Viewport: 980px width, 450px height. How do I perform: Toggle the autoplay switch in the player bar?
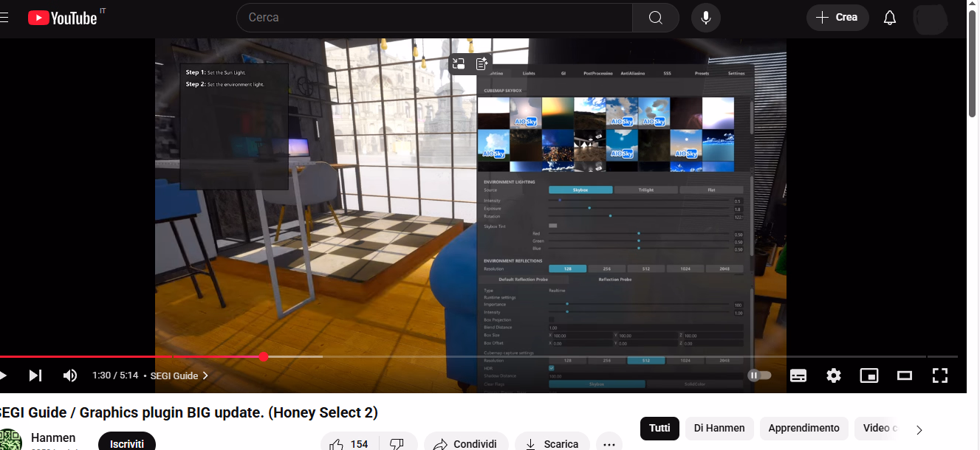[x=760, y=375]
